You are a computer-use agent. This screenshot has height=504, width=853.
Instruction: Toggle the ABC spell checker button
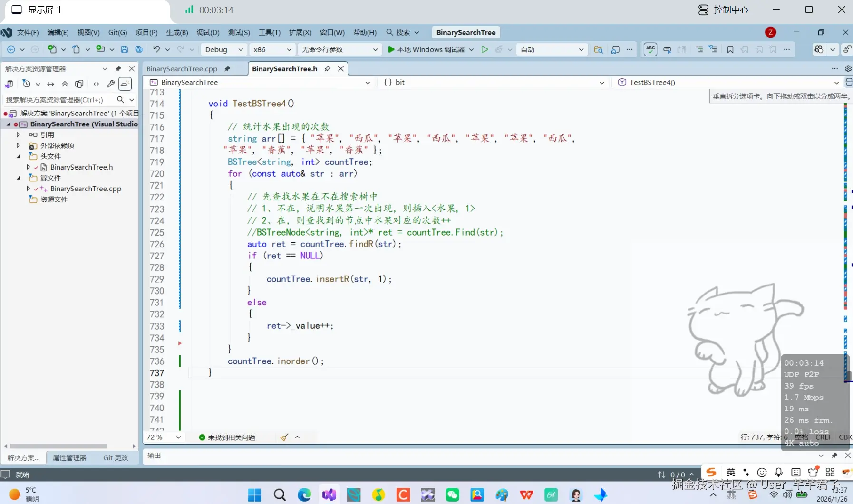pos(650,49)
